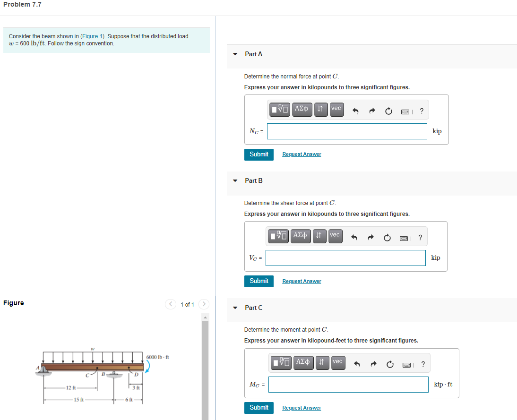Viewport: 517px width, 420px height.
Task: Click the reset answer icon in Part B toolbar
Action: pos(387,238)
